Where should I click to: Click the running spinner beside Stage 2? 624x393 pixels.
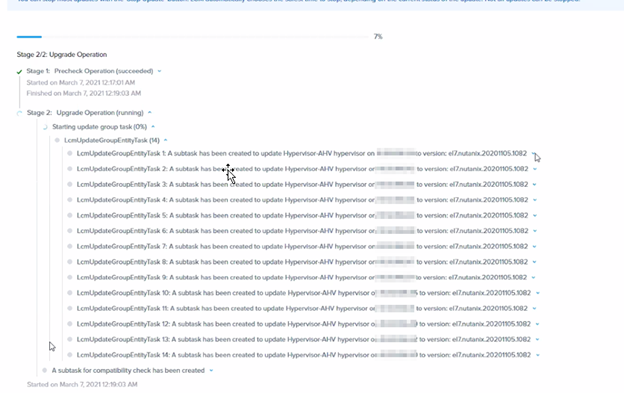20,113
